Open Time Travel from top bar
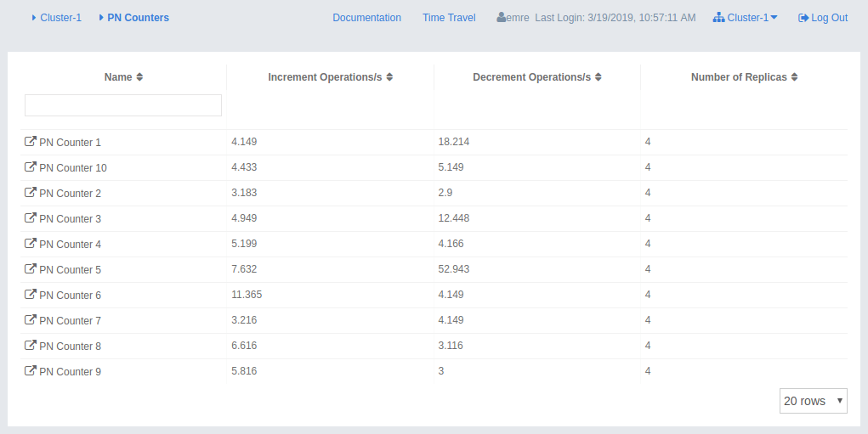868x434 pixels. click(449, 18)
